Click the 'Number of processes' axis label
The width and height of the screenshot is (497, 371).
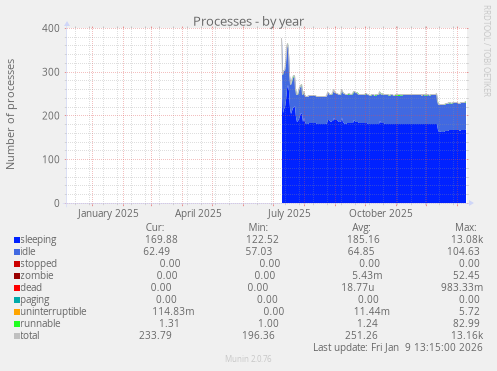tap(10, 114)
